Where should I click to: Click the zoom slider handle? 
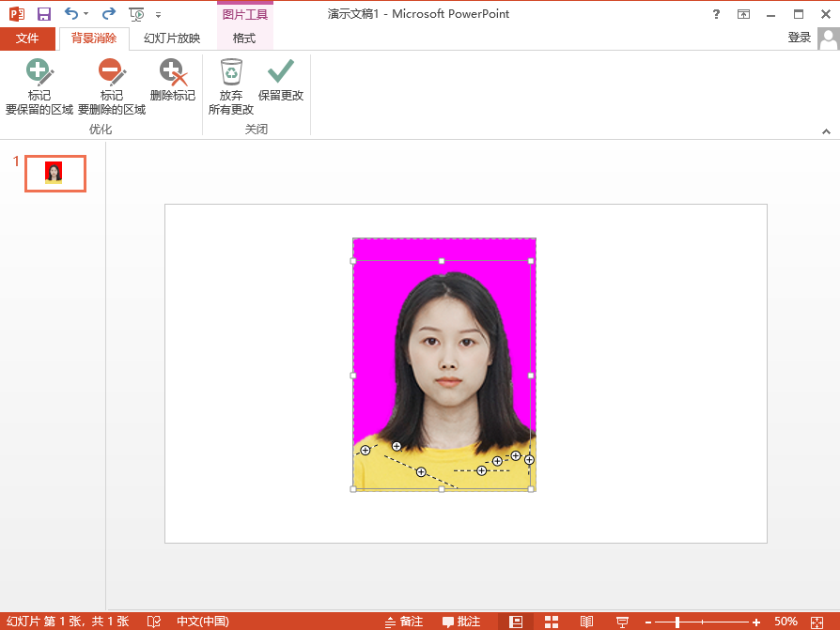[677, 622]
